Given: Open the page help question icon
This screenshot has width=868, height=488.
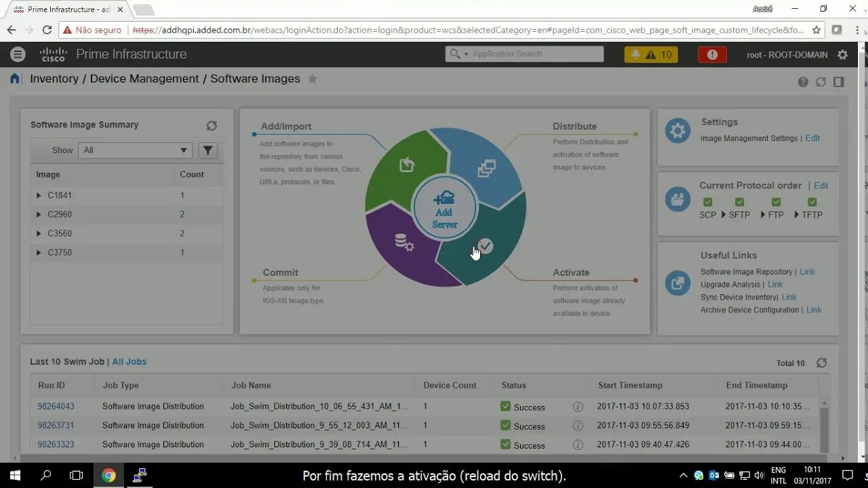Looking at the screenshot, I should tap(803, 82).
